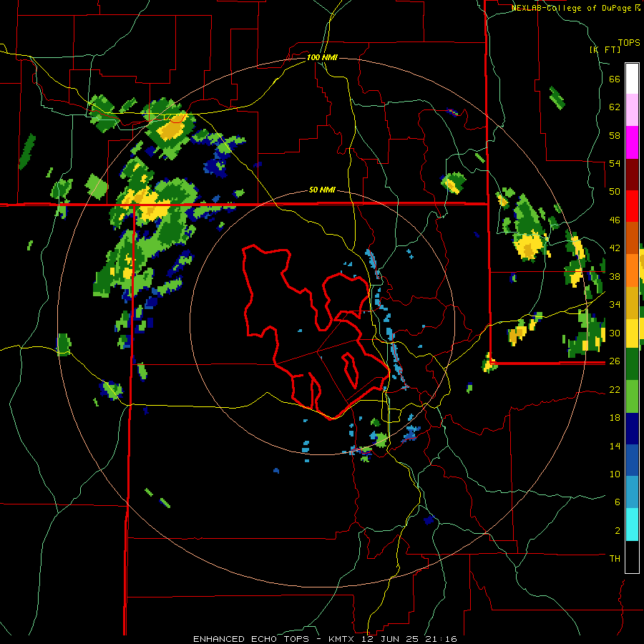This screenshot has height=644, width=644.
Task: Click the '34' legend value label
Action: pyautogui.click(x=615, y=305)
